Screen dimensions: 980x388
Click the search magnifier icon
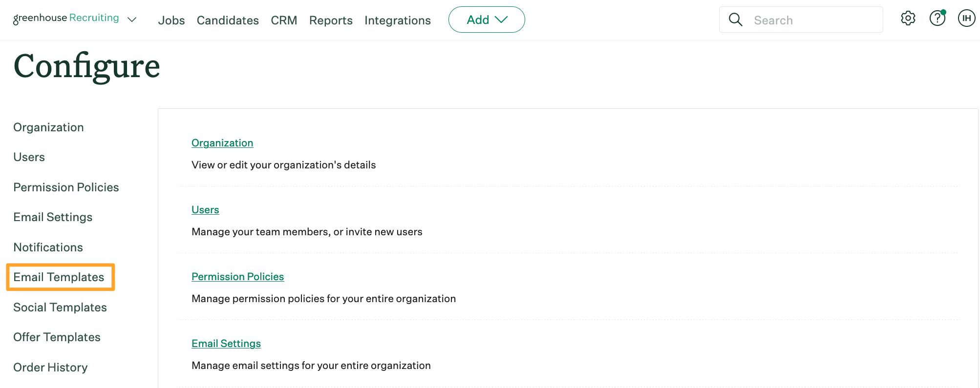tap(735, 20)
